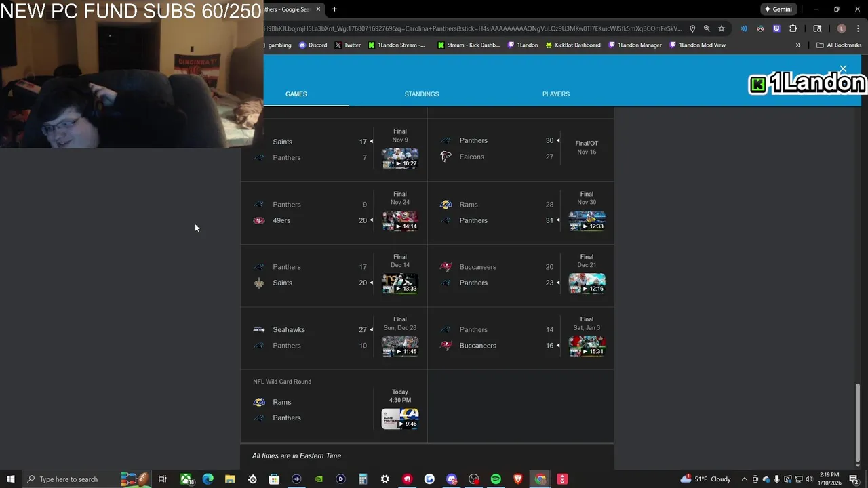The width and height of the screenshot is (868, 488).
Task: Play Saints vs Panthers Nov 9 highlights
Action: point(400,158)
